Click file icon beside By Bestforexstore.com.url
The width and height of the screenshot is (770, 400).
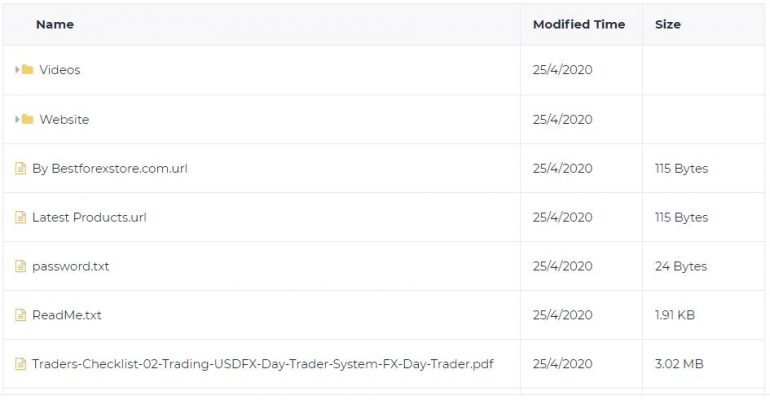click(x=20, y=168)
